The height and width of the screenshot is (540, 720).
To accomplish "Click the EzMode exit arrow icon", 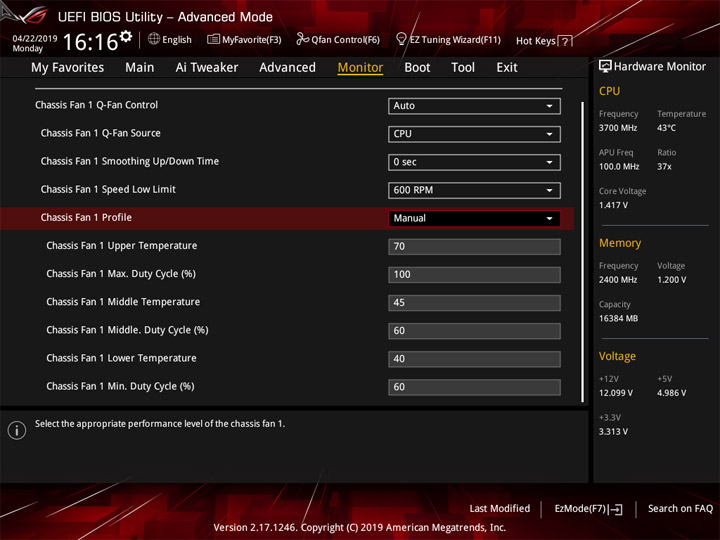I will [x=616, y=509].
